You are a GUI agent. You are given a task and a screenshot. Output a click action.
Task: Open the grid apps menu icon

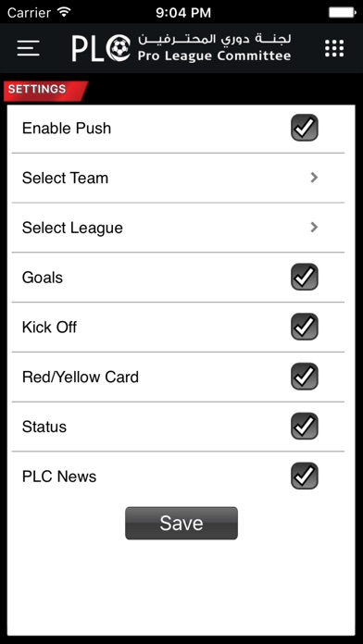click(x=334, y=48)
